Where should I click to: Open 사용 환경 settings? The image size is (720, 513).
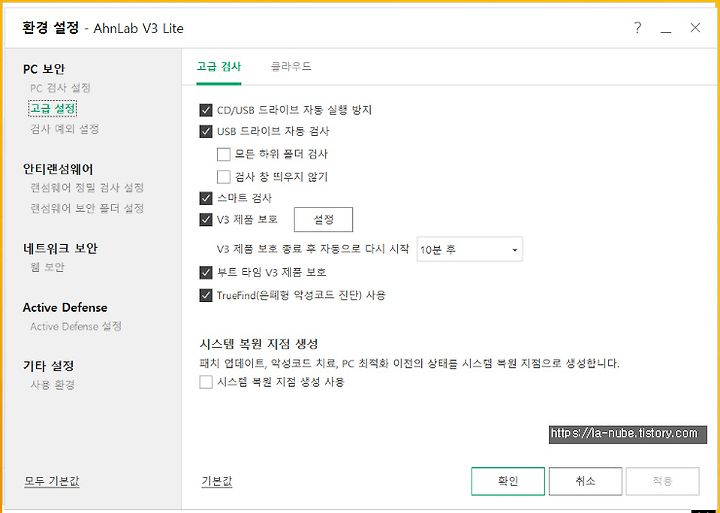tap(52, 385)
